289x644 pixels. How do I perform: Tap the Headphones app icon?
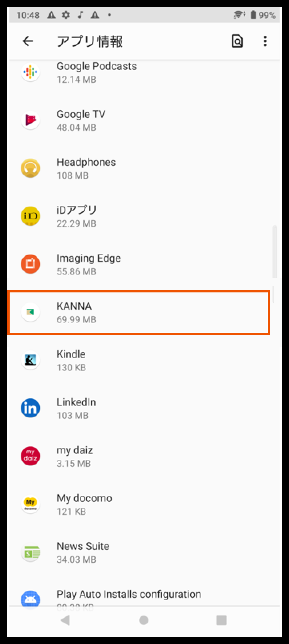coord(30,168)
